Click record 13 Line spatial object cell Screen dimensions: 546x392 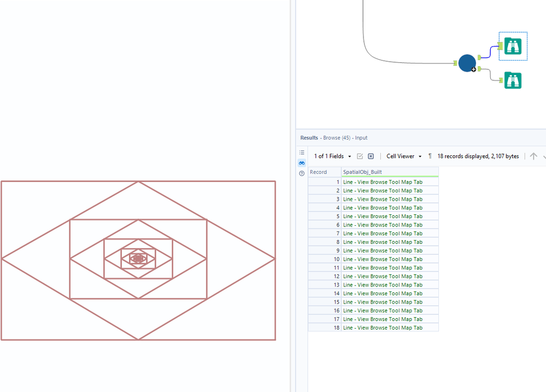(390, 285)
